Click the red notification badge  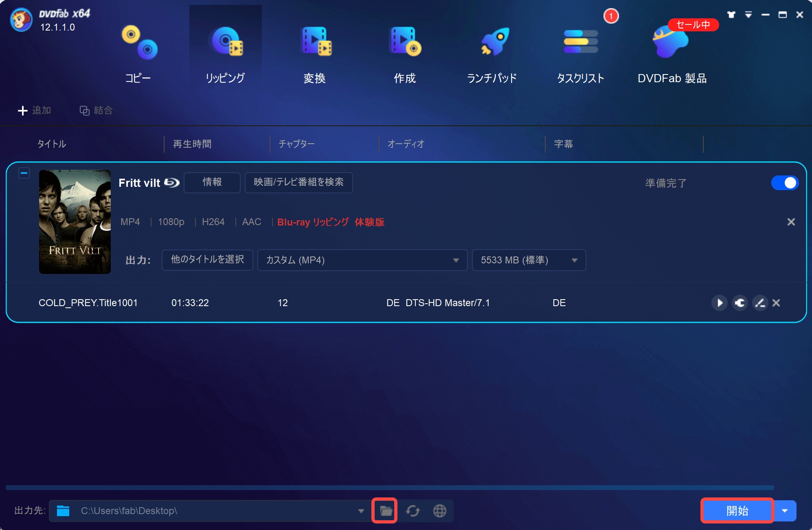coord(611,16)
